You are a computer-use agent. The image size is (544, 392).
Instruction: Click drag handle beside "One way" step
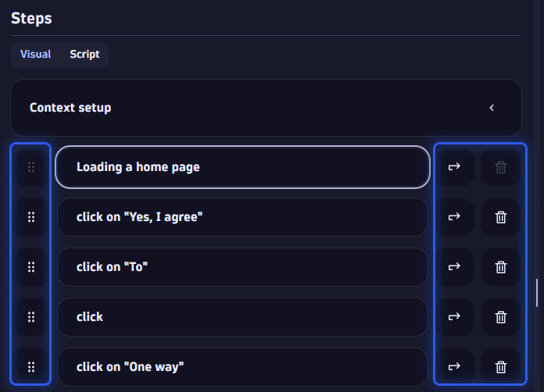31,367
